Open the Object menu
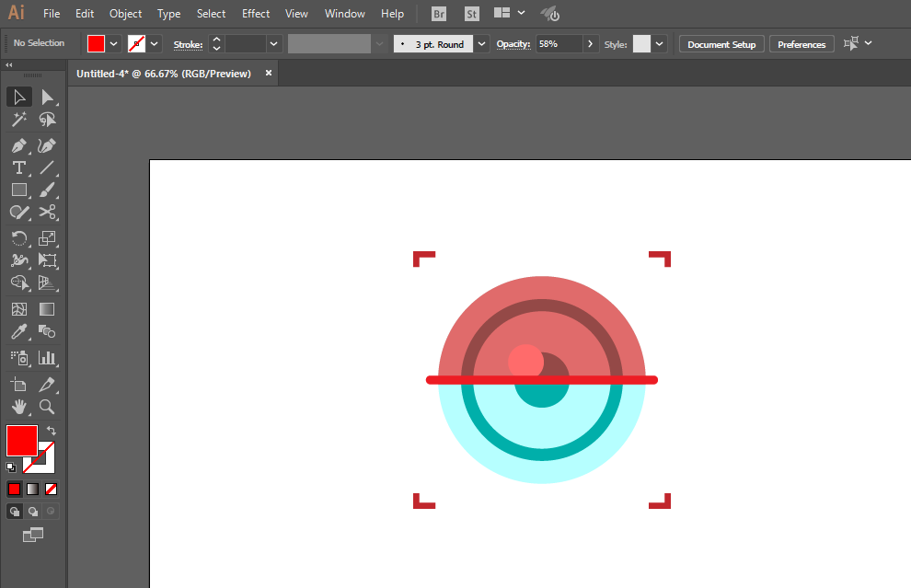This screenshot has width=911, height=588. coord(125,14)
